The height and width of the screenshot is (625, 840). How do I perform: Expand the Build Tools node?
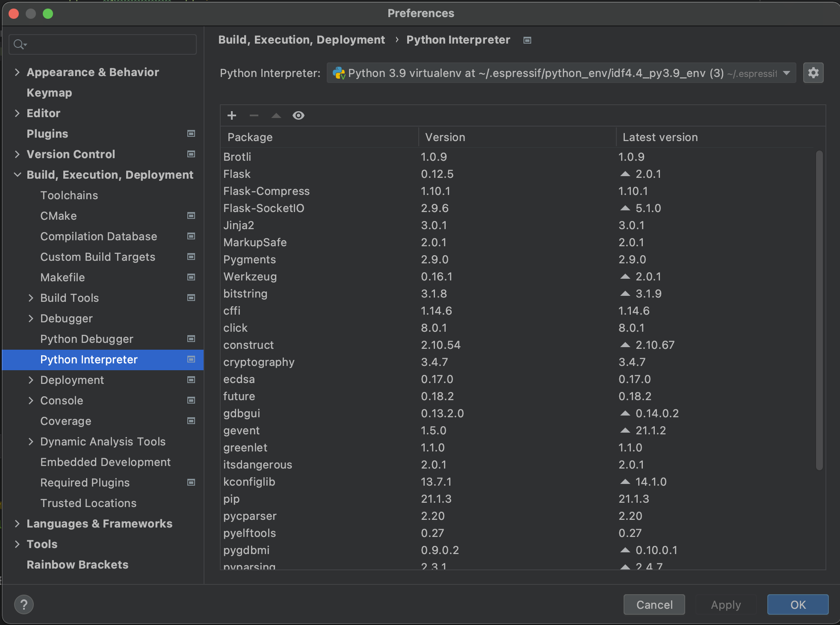[31, 298]
